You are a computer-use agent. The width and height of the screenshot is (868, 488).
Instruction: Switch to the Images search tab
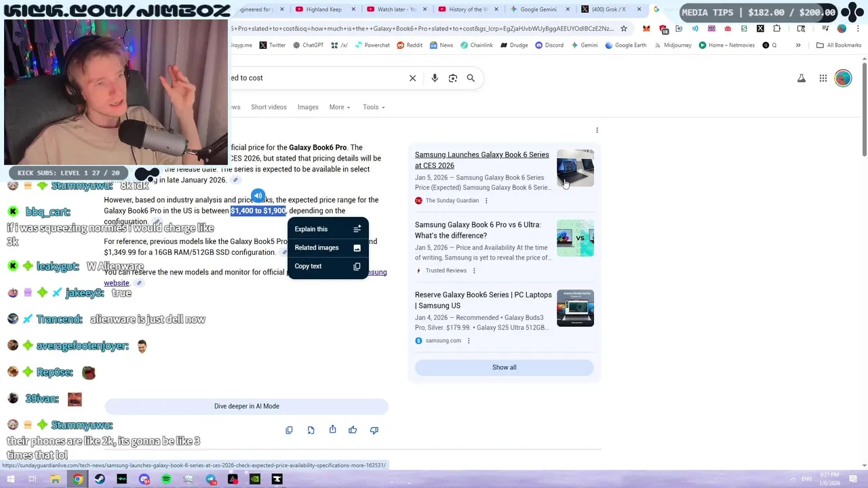pyautogui.click(x=308, y=107)
